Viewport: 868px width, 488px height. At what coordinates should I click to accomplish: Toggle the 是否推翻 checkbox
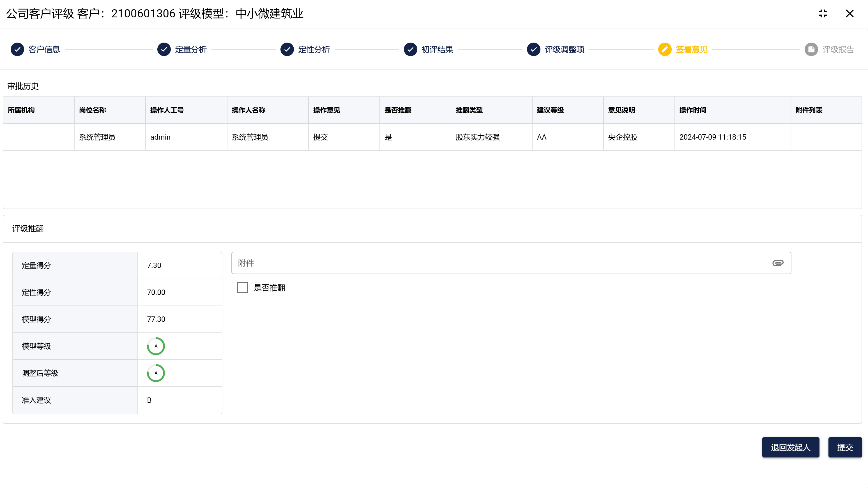[x=242, y=288]
